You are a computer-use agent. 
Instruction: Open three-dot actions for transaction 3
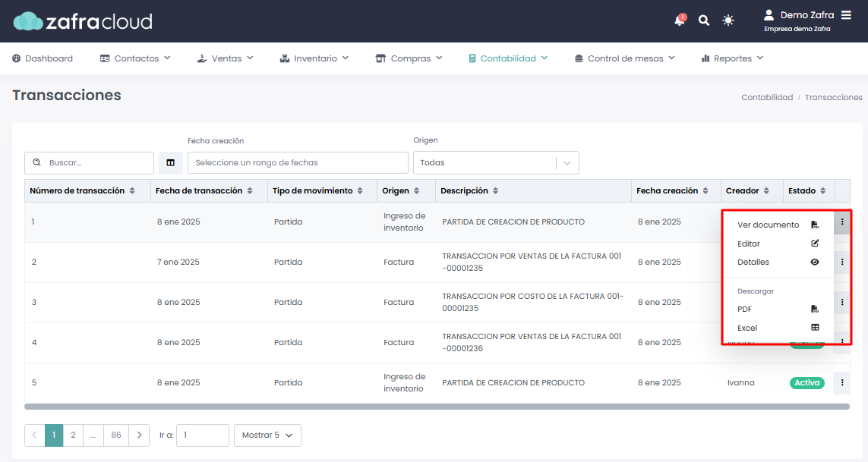click(842, 302)
